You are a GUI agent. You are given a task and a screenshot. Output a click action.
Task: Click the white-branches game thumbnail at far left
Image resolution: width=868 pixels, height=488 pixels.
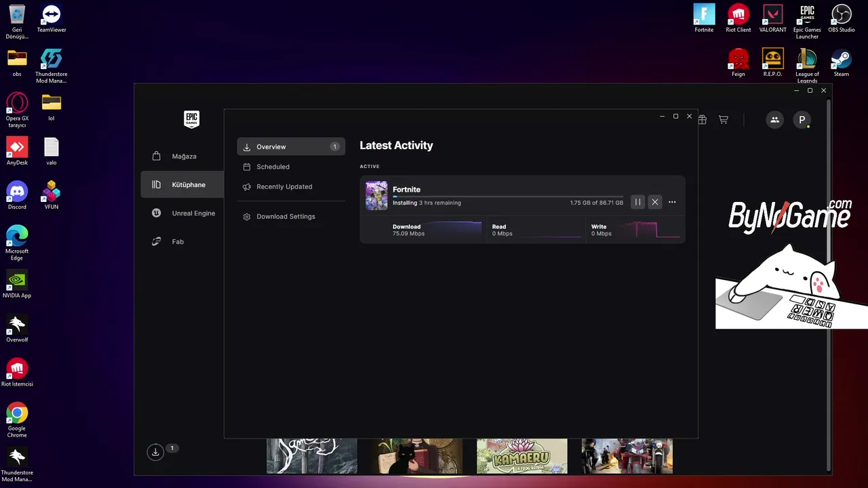pyautogui.click(x=312, y=455)
